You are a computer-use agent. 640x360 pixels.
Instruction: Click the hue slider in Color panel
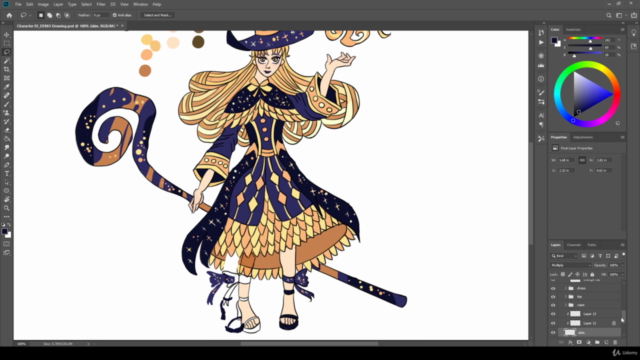pyautogui.click(x=585, y=38)
